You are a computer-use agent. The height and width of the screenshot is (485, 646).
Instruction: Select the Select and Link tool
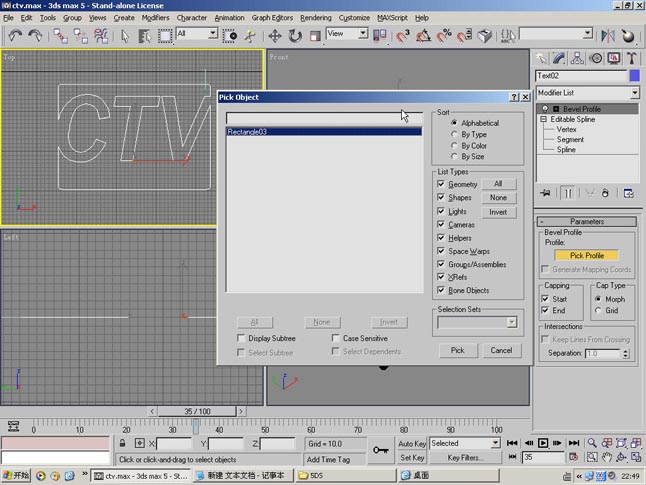(x=61, y=36)
